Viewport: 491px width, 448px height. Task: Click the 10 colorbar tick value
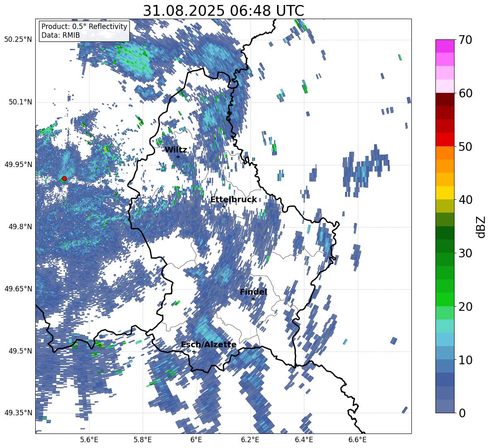point(465,360)
